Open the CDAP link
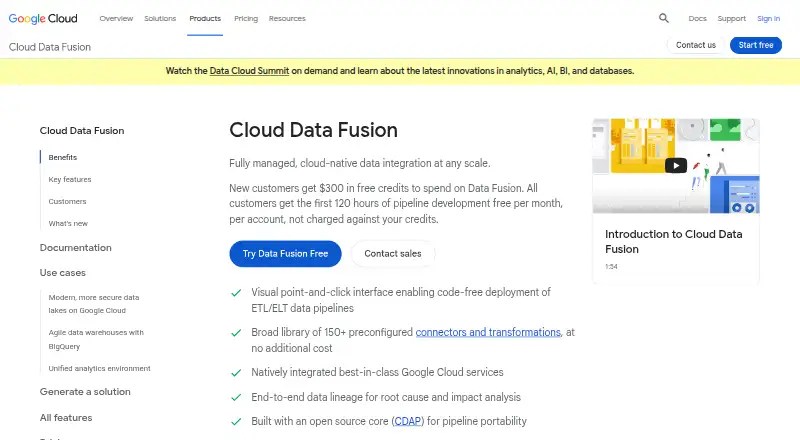The height and width of the screenshot is (440, 800). pyautogui.click(x=408, y=421)
